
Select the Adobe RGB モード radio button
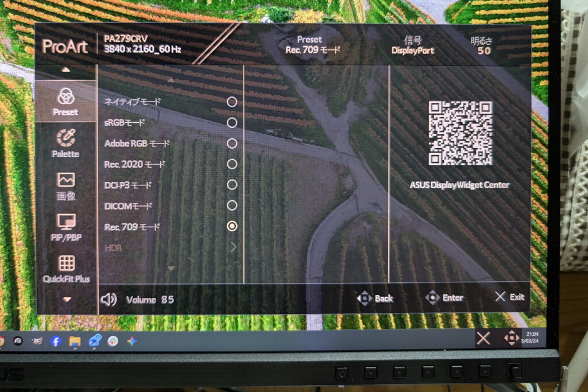pyautogui.click(x=232, y=143)
